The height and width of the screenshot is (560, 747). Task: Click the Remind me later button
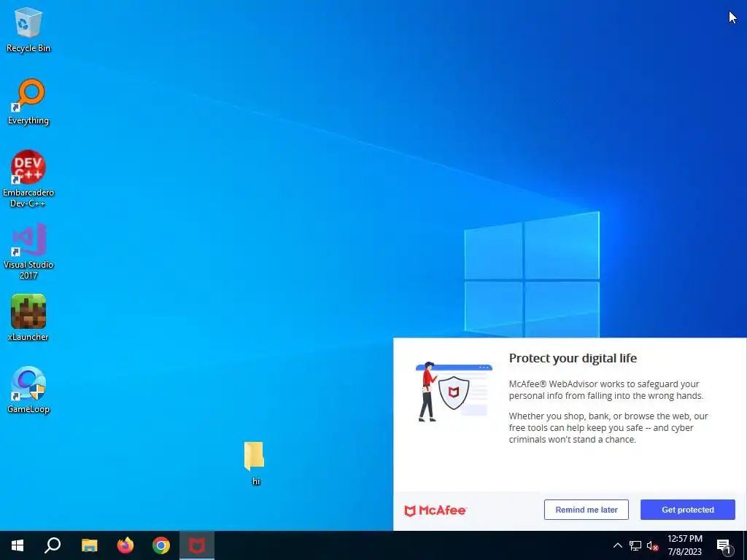tap(586, 510)
